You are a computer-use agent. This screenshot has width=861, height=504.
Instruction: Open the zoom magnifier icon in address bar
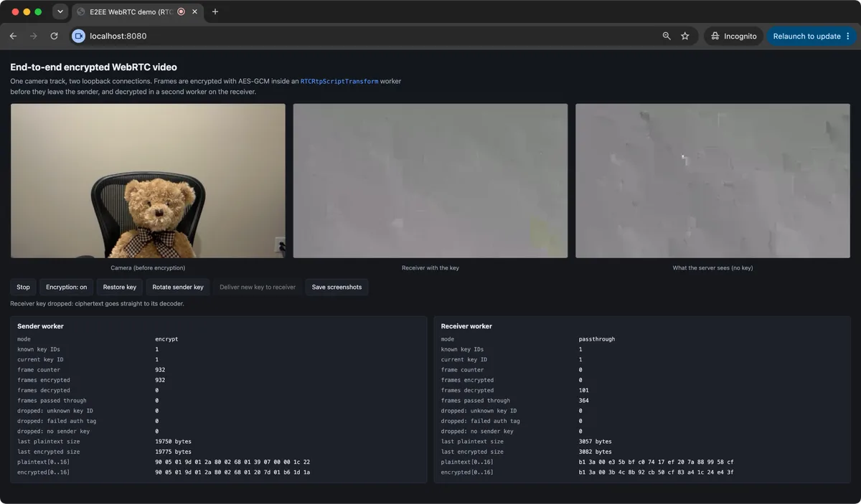667,36
